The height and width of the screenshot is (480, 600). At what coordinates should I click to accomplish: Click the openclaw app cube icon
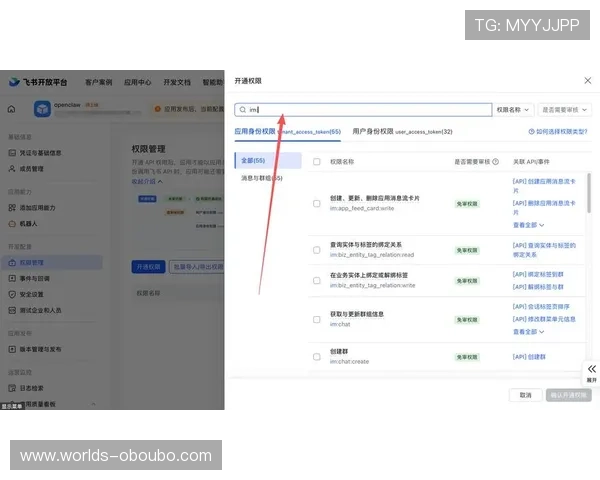pos(42,109)
